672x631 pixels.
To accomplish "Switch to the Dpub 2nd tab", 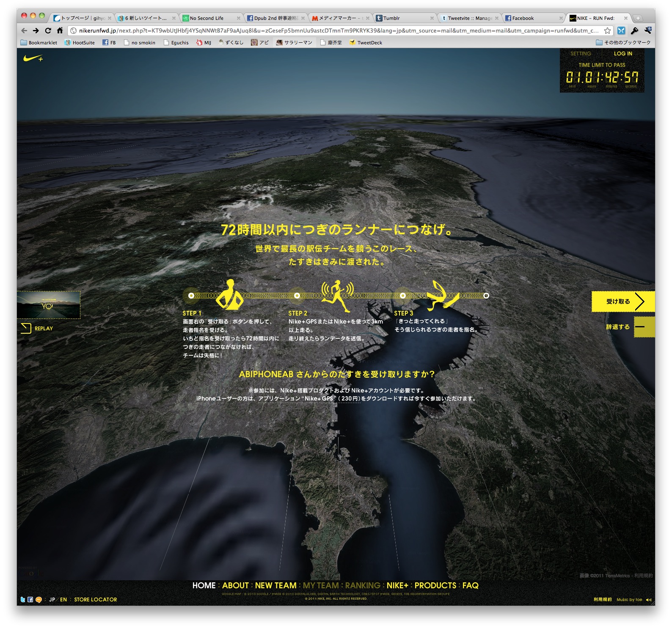I will (x=275, y=18).
